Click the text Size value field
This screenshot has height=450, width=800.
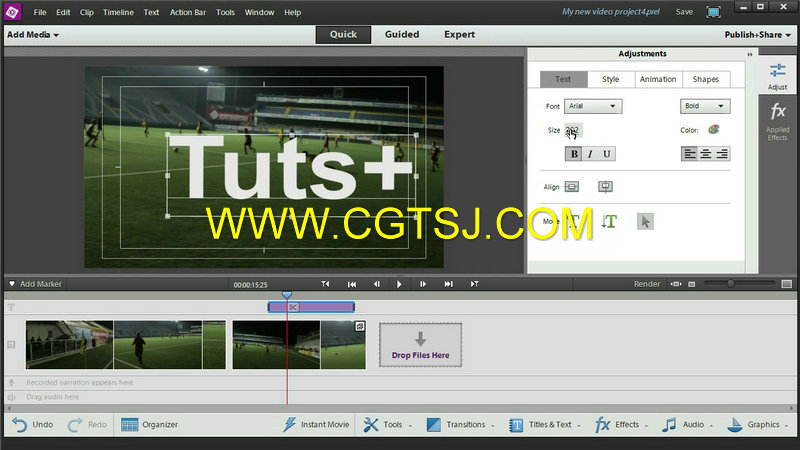click(572, 131)
